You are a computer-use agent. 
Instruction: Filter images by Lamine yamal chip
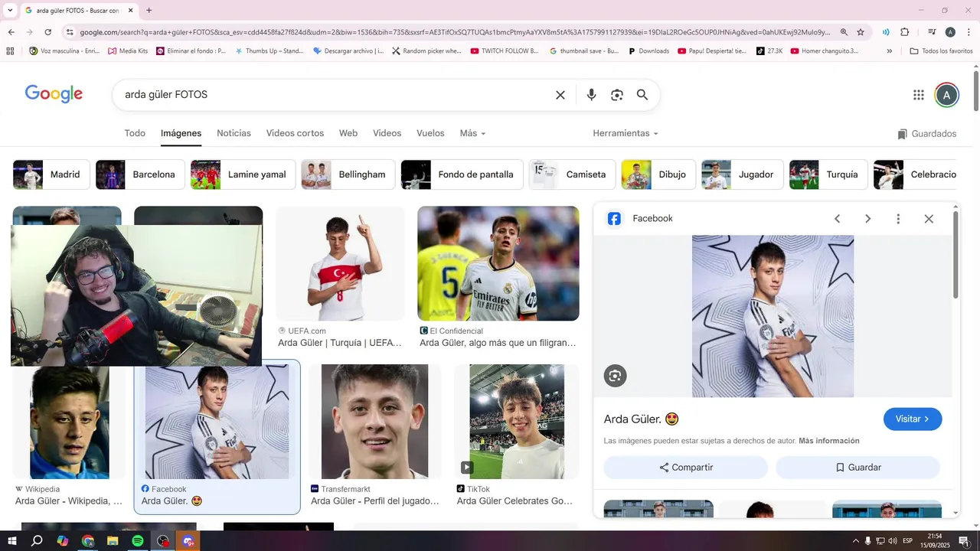pyautogui.click(x=243, y=174)
